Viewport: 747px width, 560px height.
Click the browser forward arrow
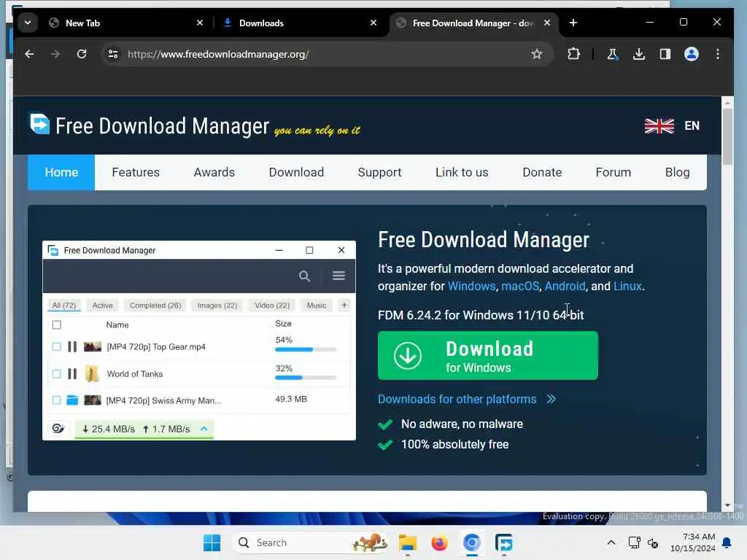pyautogui.click(x=55, y=54)
